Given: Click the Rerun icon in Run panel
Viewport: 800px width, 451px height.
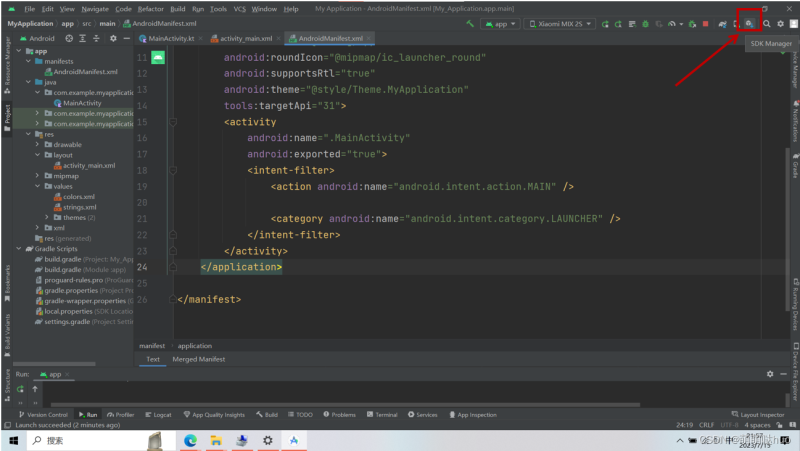Looking at the screenshot, I should pos(20,389).
